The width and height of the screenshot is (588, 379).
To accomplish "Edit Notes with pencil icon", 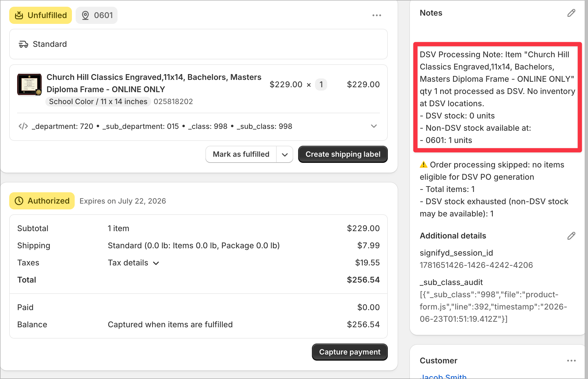I will point(571,13).
